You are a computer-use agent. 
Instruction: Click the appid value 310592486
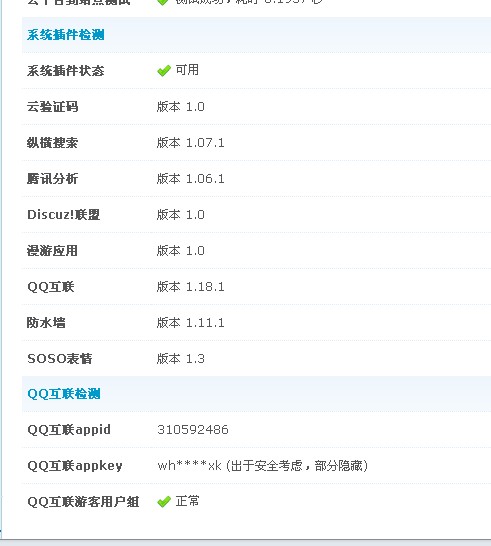click(x=193, y=430)
